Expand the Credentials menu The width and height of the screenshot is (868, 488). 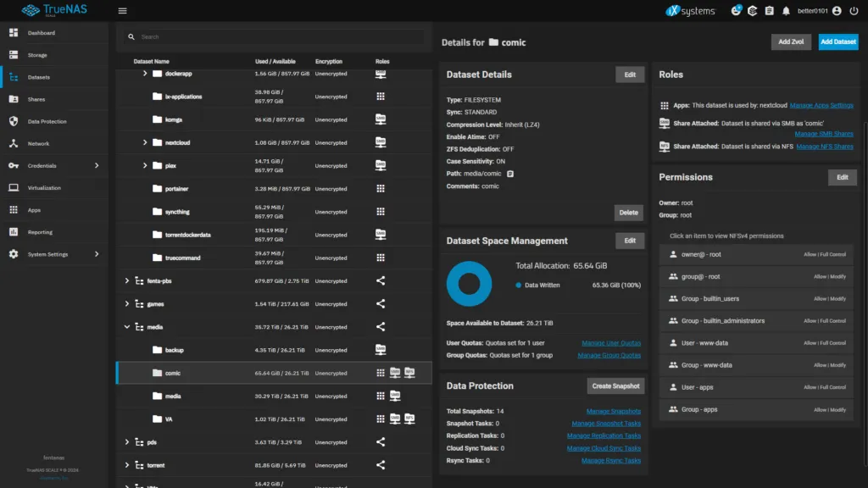(14, 165)
